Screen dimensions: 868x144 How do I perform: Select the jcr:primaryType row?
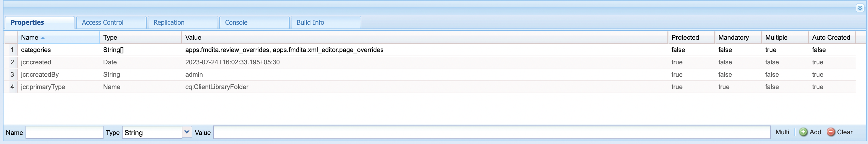click(x=43, y=87)
